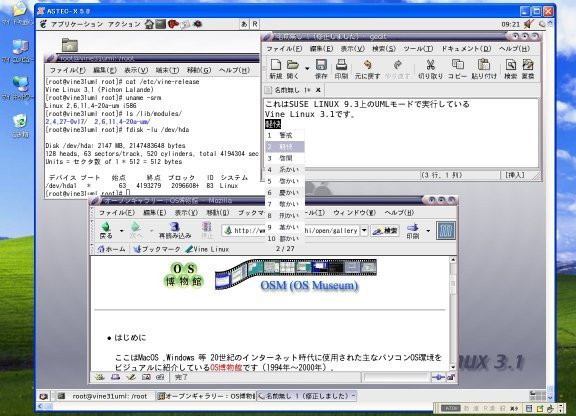This screenshot has height=416, width=576.
Task: Open dropdown arrow beside Mozilla print button
Action: (x=428, y=231)
